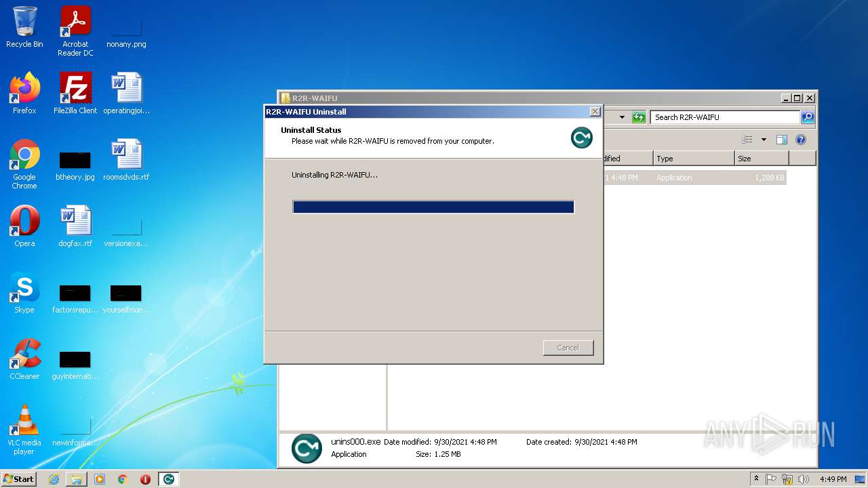Click the uninstall progress bar

click(x=433, y=207)
